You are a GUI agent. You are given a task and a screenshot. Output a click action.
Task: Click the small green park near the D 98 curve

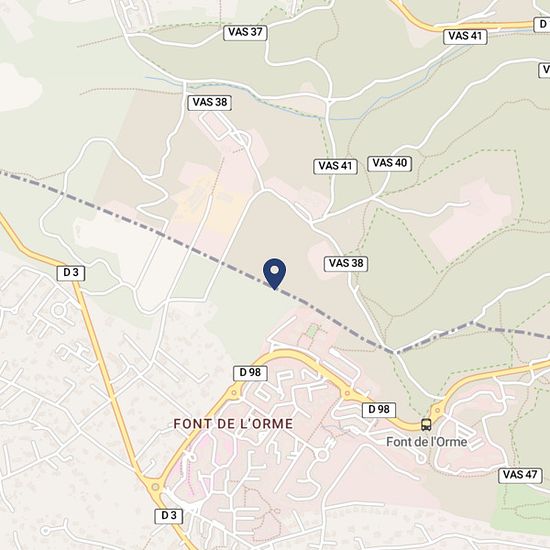click(311, 331)
